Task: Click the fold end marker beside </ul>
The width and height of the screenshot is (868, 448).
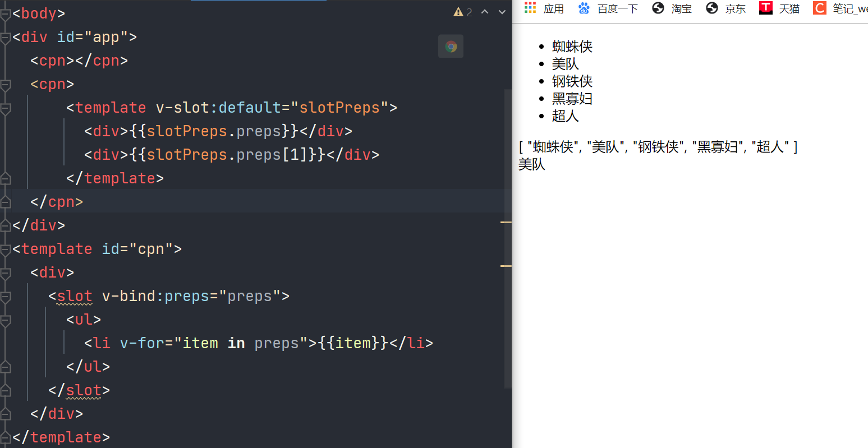Action: (x=6, y=367)
